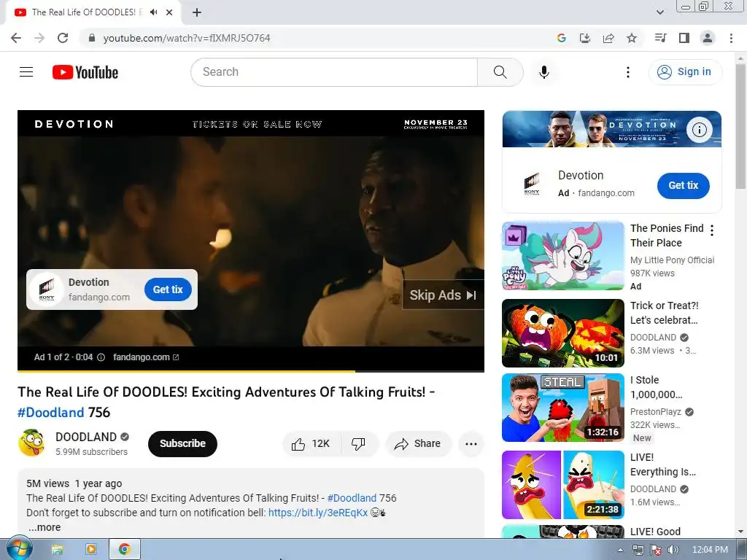
Task: Reload the page
Action: [63, 38]
